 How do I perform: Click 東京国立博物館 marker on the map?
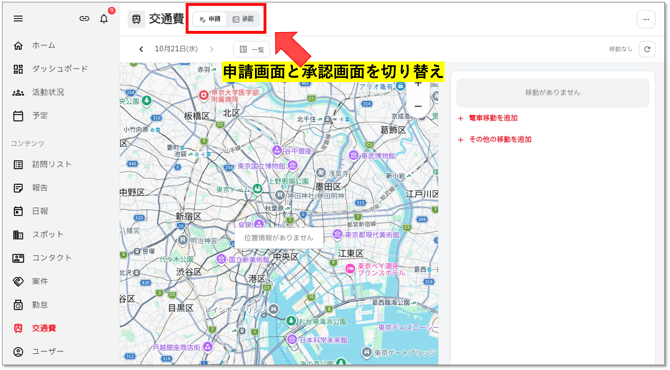[x=292, y=166]
